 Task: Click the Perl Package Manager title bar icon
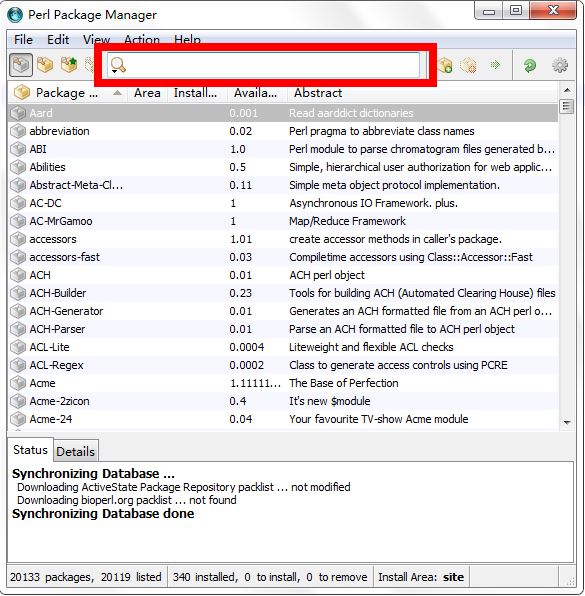(15, 15)
